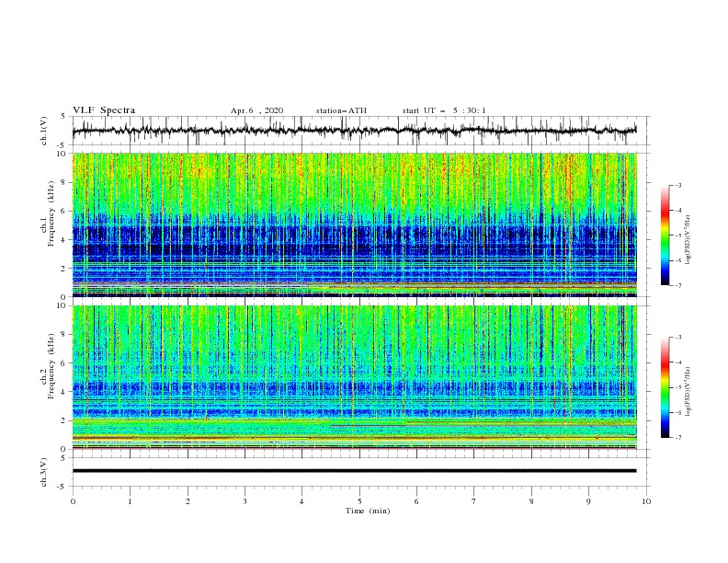Click the ch.3 flat voltage trace

(354, 471)
